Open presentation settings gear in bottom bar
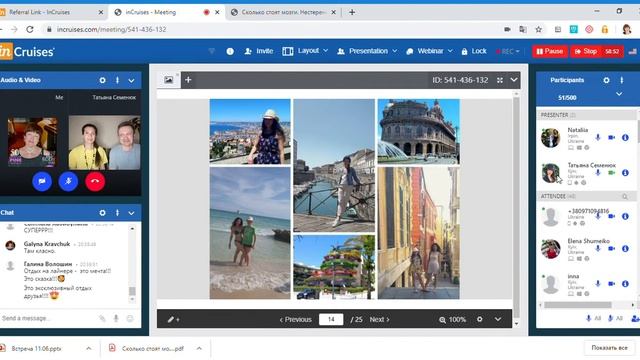 click(480, 319)
